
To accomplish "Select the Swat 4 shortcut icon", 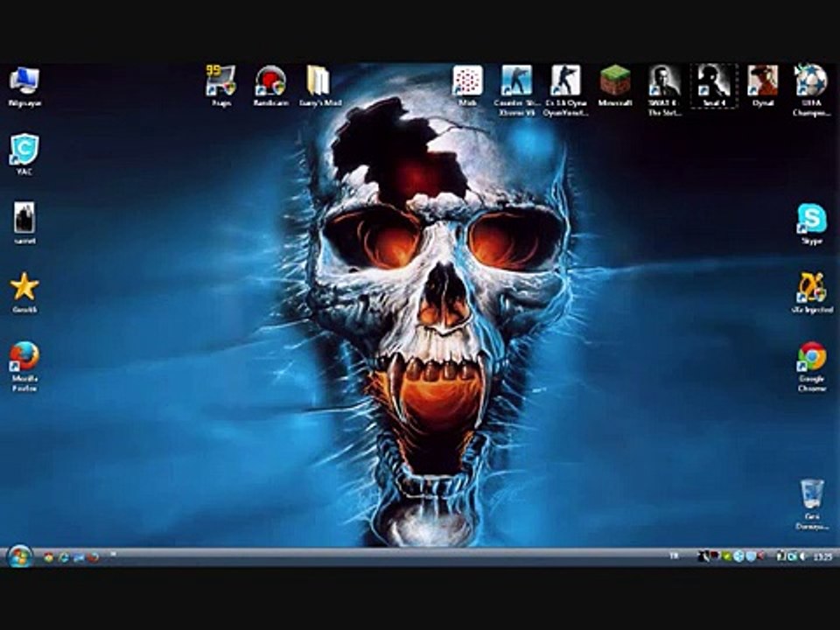I will click(x=714, y=87).
